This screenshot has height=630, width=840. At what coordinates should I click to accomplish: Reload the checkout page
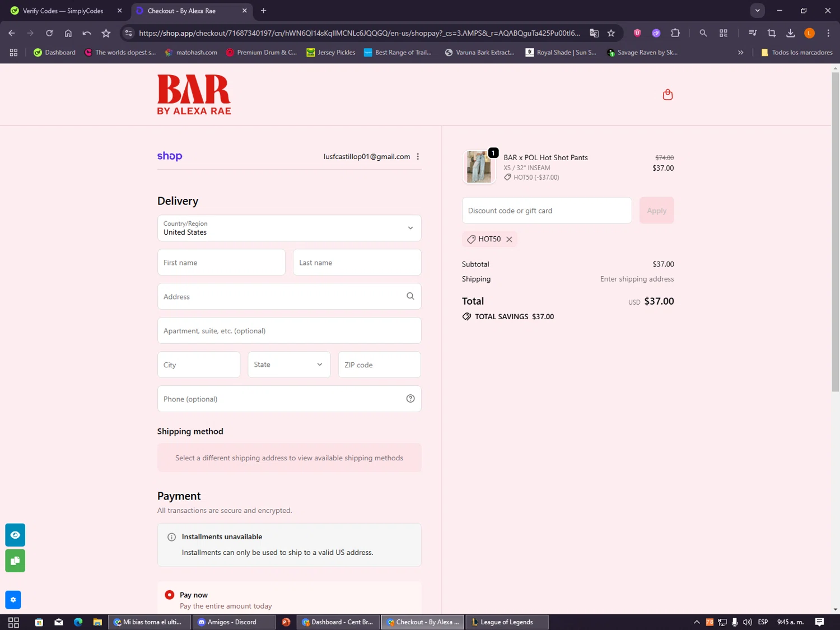click(49, 33)
